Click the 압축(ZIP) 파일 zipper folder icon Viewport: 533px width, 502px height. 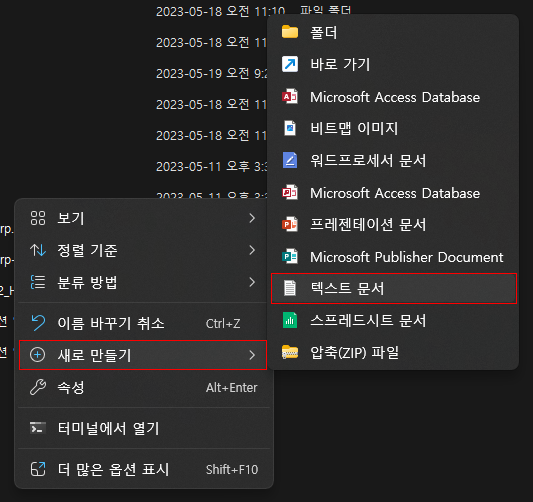290,352
